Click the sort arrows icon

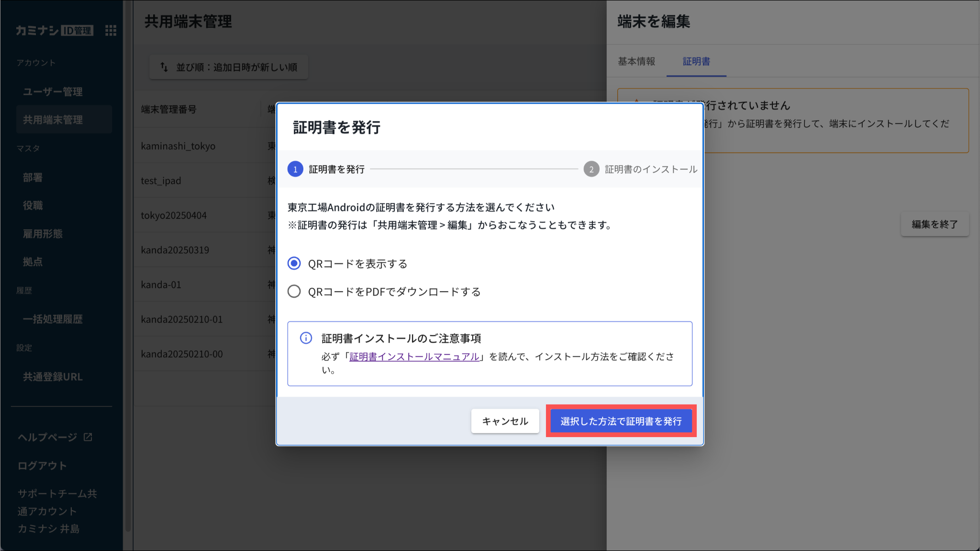[164, 67]
